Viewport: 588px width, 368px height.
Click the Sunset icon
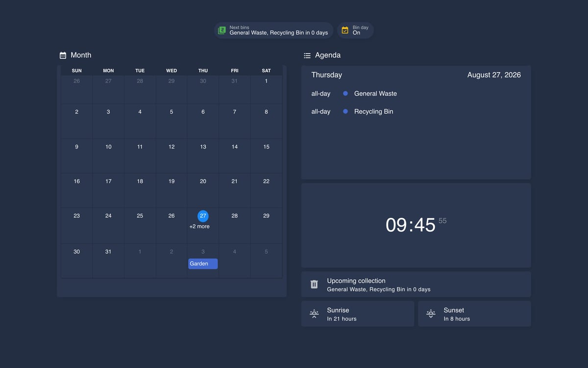pos(431,314)
